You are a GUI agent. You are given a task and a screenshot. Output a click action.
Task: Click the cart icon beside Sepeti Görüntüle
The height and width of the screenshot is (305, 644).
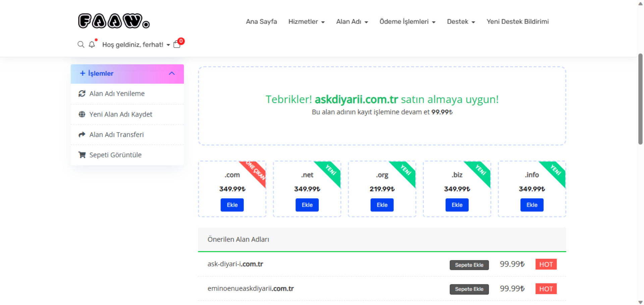tap(82, 155)
